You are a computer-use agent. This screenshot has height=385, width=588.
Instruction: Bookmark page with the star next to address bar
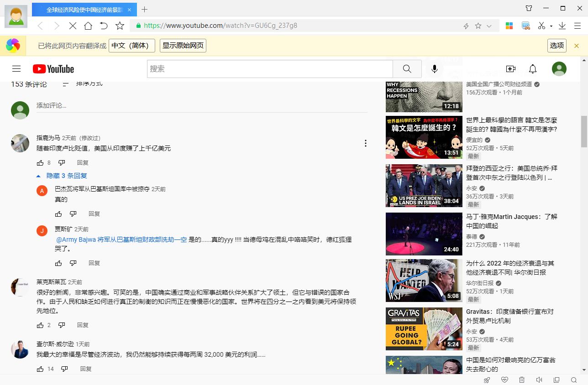point(120,26)
